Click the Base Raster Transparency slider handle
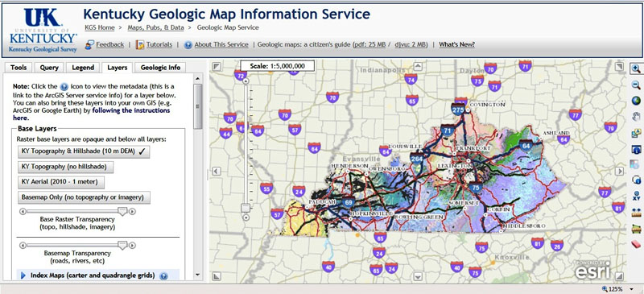This screenshot has width=644, height=294. point(122,211)
